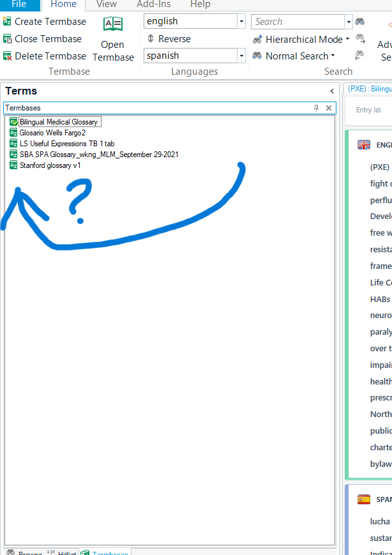392x555 pixels.
Task: Click the Create Termbase label
Action: (x=50, y=22)
